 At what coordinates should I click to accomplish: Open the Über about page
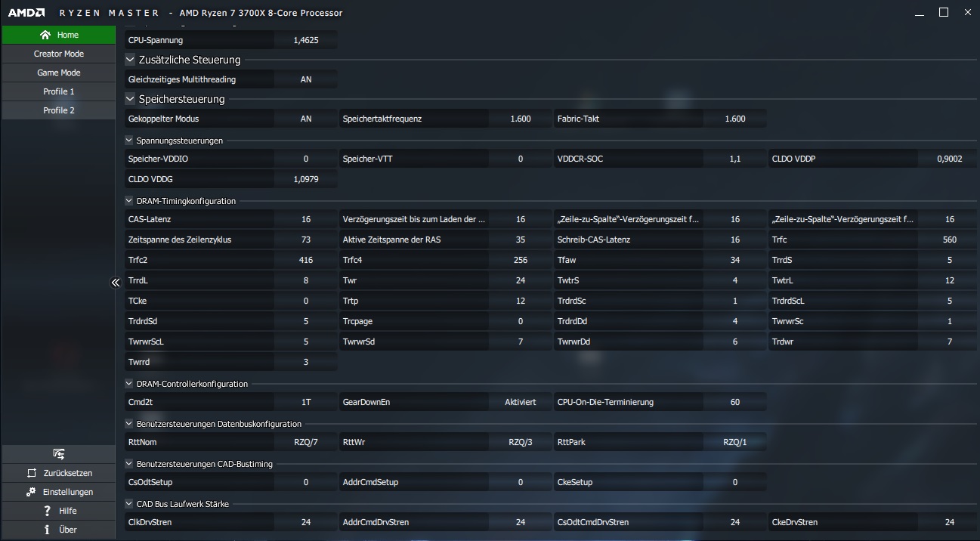[58, 530]
